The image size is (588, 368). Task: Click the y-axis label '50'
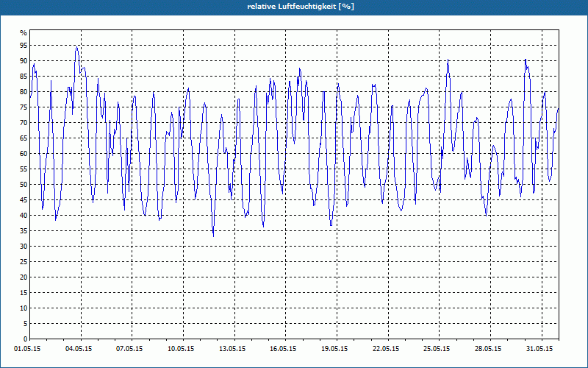[24, 185]
